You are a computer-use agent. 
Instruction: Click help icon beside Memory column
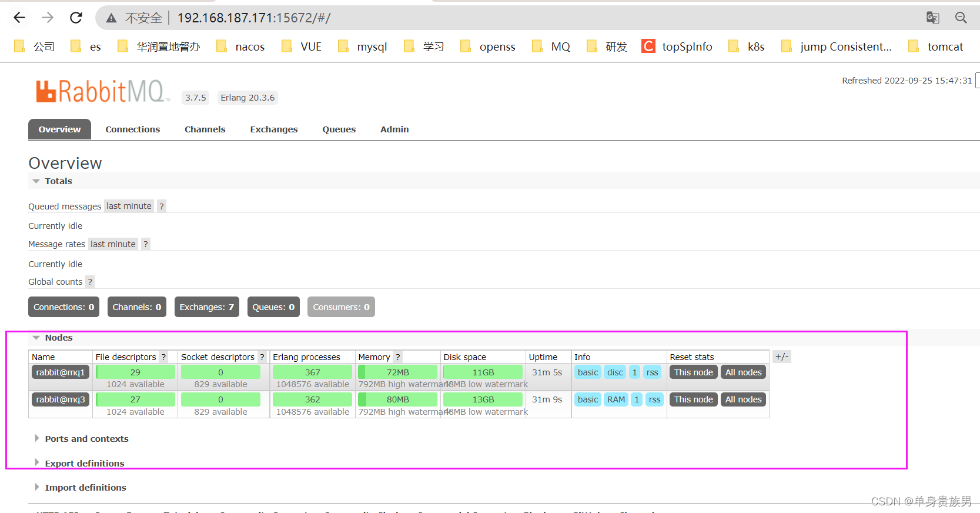click(x=398, y=357)
